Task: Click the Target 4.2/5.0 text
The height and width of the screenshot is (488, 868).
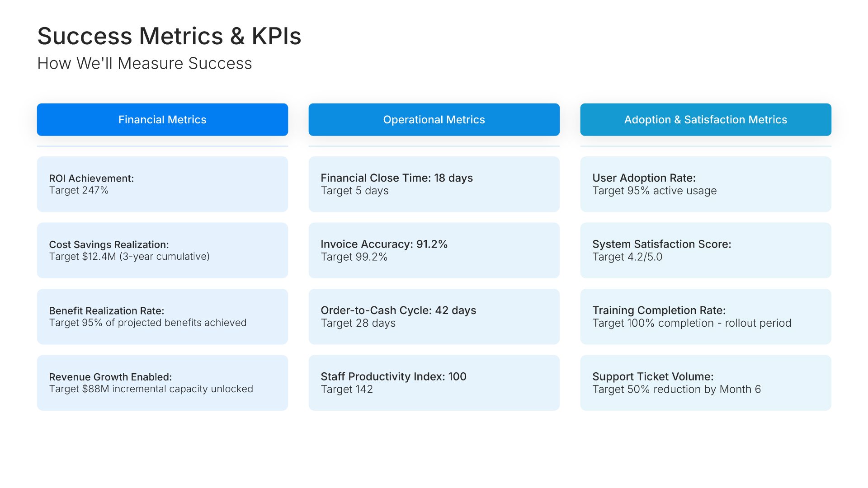Action: tap(627, 257)
